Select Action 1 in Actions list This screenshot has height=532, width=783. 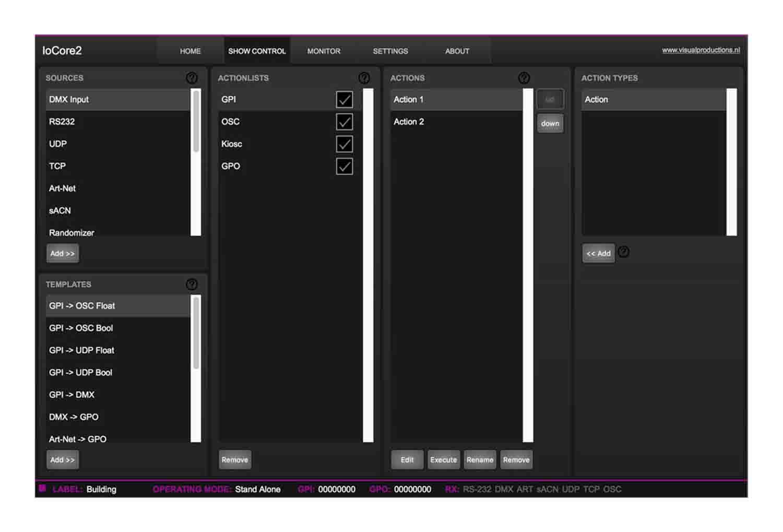tap(456, 99)
